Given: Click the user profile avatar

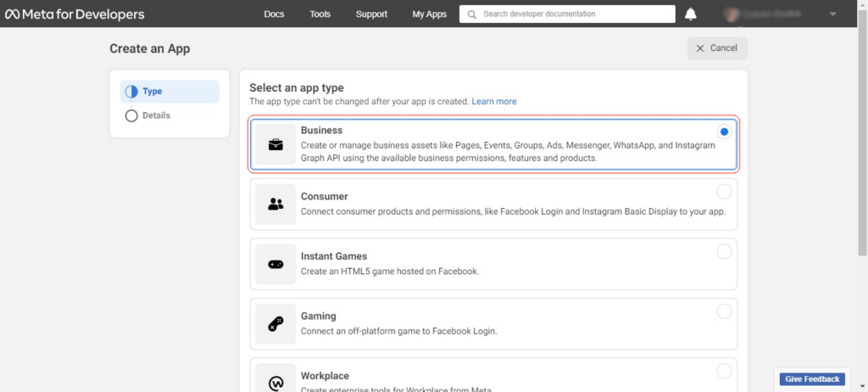Looking at the screenshot, I should (x=732, y=14).
